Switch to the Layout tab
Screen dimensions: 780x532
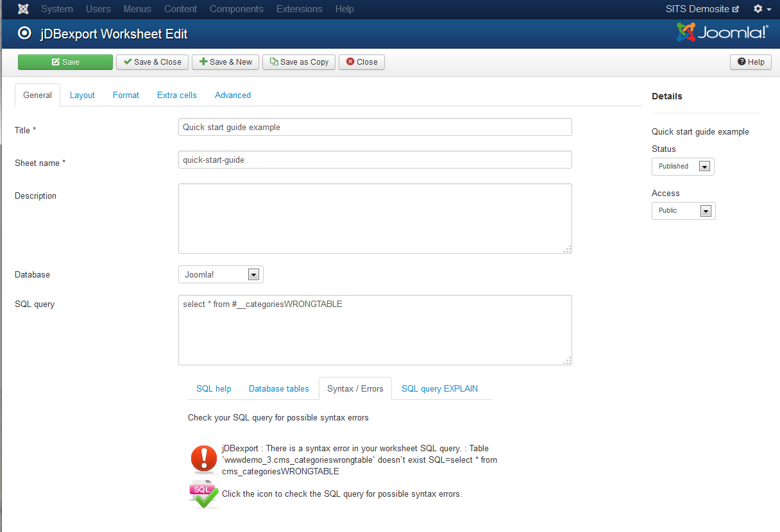tap(82, 95)
